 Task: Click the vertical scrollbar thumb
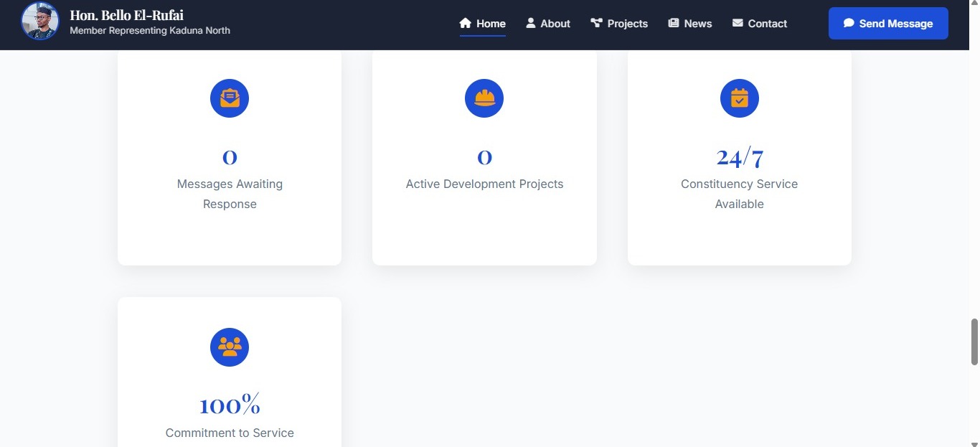coord(974,341)
